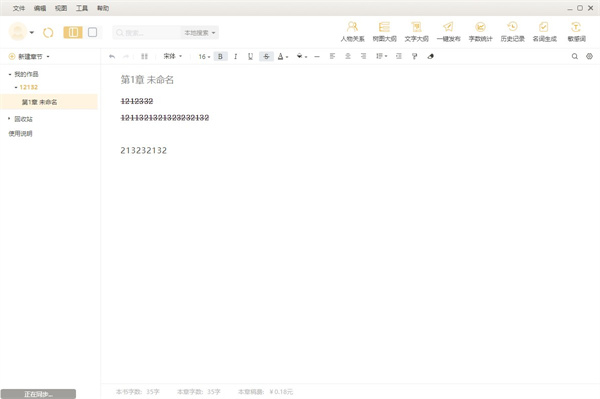Click the format painter icon
Screen dimensions: 600x399
pos(414,56)
